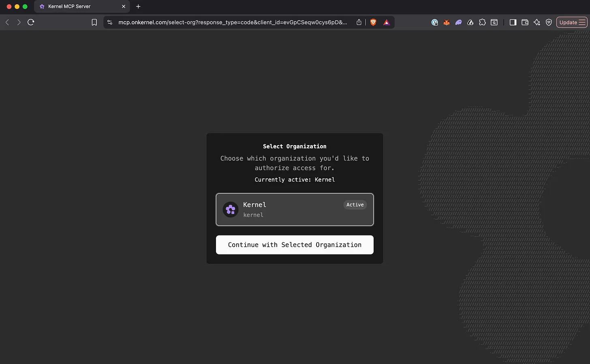
Task: Click the share icon in address bar
Action: (x=359, y=22)
